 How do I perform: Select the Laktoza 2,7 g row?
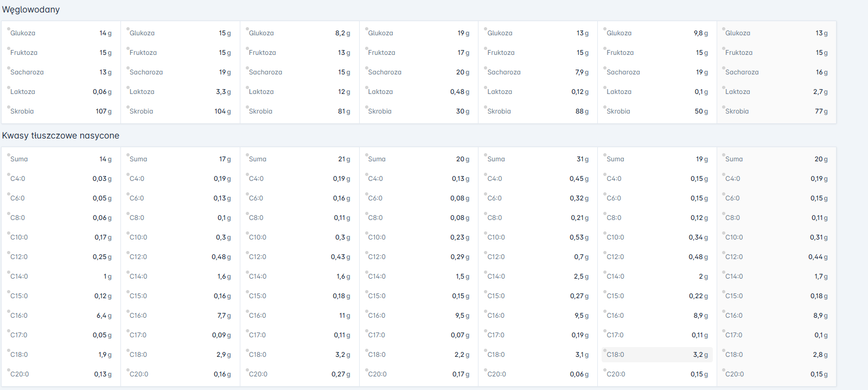coord(776,92)
